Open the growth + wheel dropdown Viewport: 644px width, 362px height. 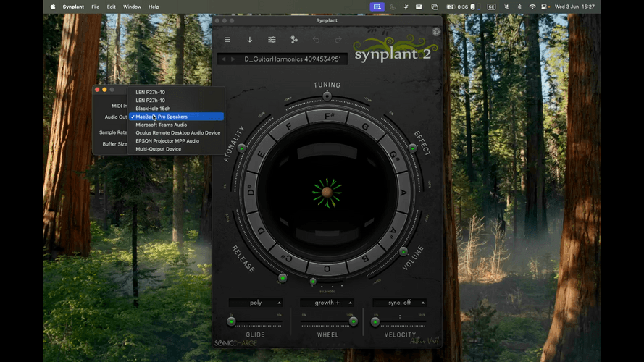point(327,303)
